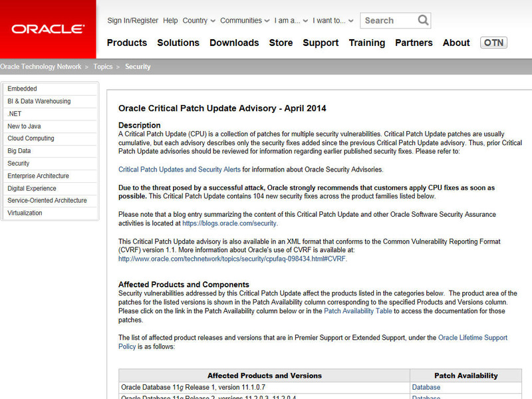The image size is (532, 399).
Task: Expand the 'I am a...' dropdown
Action: point(292,21)
